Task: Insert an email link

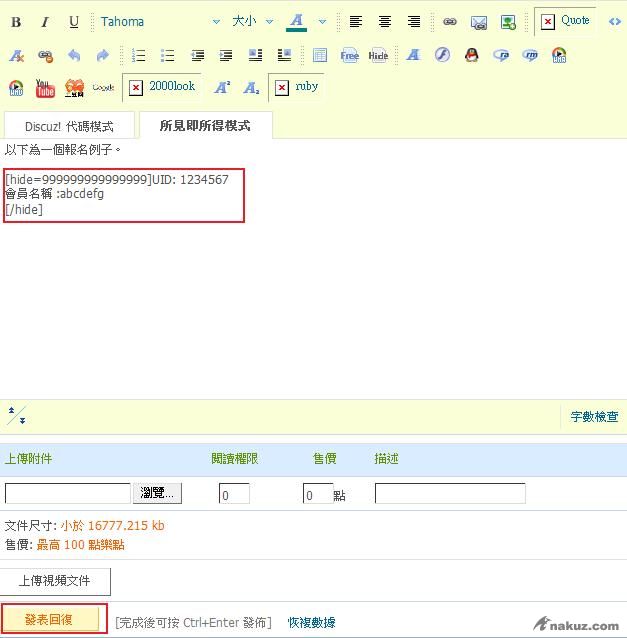Action: click(479, 22)
